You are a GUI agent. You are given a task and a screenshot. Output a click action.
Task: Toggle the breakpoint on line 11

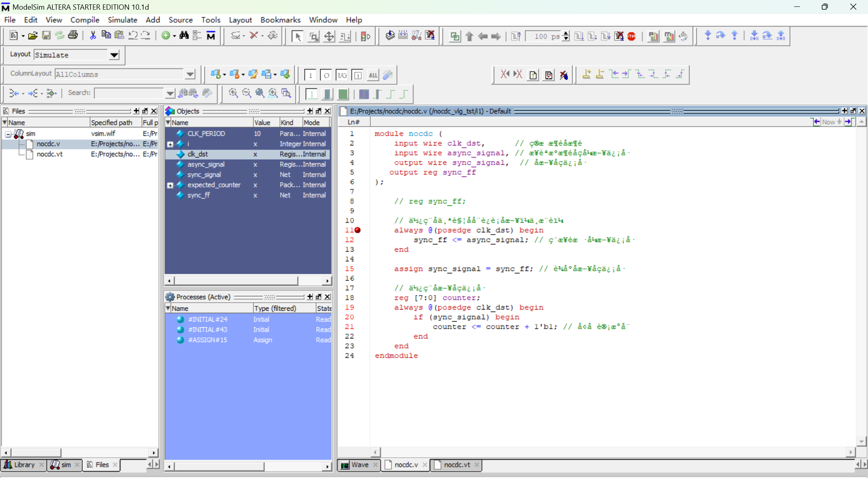pyautogui.click(x=358, y=230)
